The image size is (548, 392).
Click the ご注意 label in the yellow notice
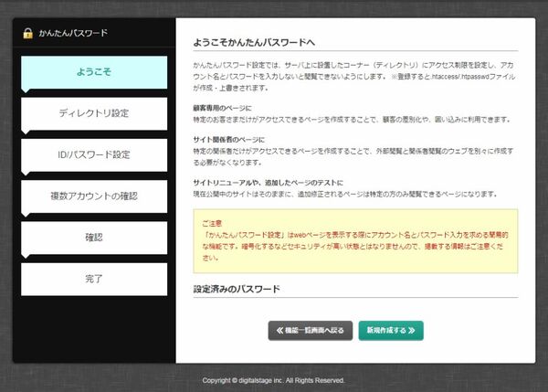[212, 223]
